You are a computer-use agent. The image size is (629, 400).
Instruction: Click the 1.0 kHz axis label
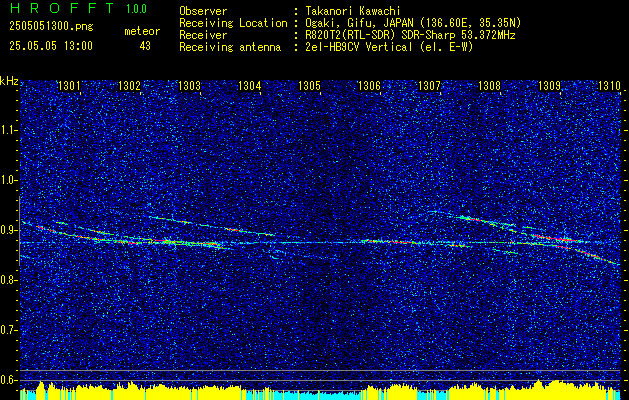pyautogui.click(x=8, y=181)
